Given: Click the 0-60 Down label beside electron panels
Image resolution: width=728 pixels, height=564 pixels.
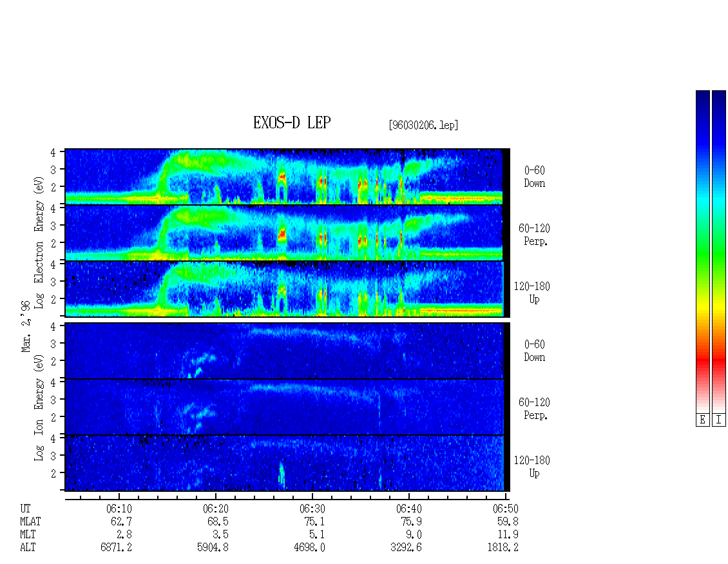Looking at the screenshot, I should (x=534, y=177).
